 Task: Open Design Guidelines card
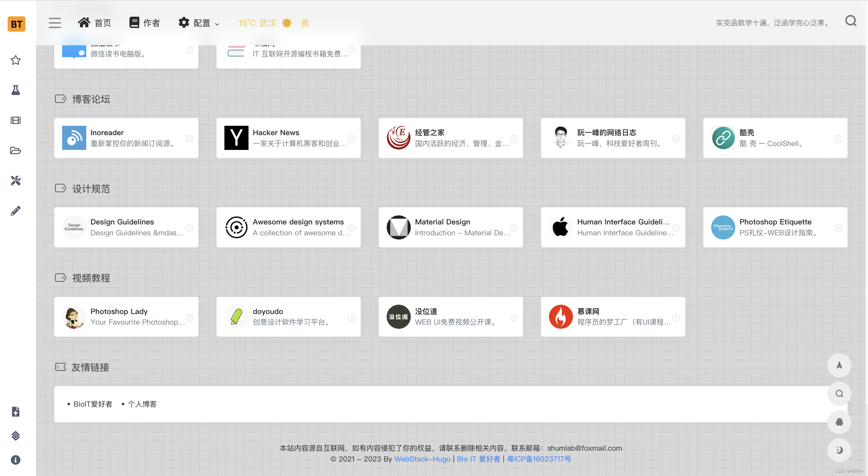126,227
